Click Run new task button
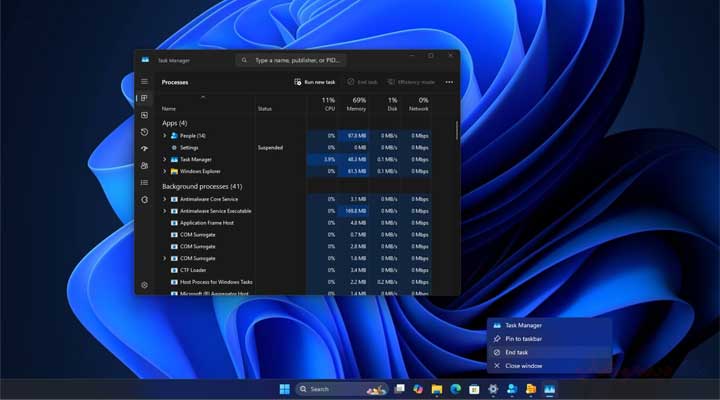The height and width of the screenshot is (400, 720). [315, 82]
